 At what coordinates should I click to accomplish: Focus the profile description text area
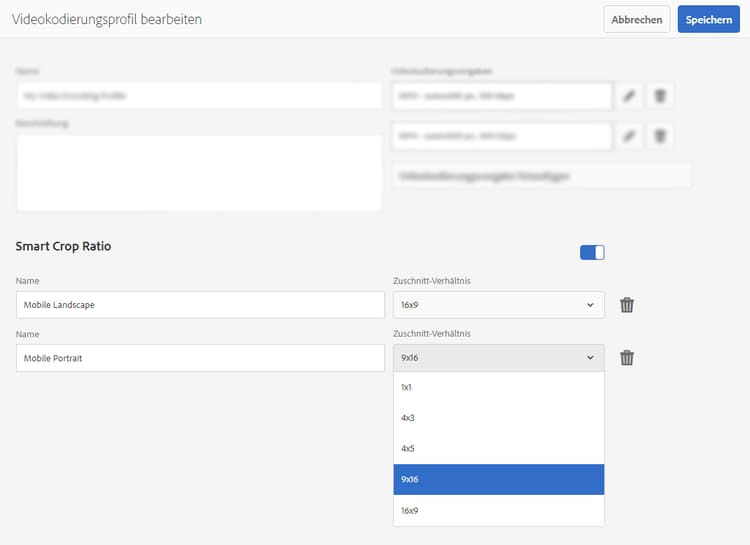[x=200, y=172]
